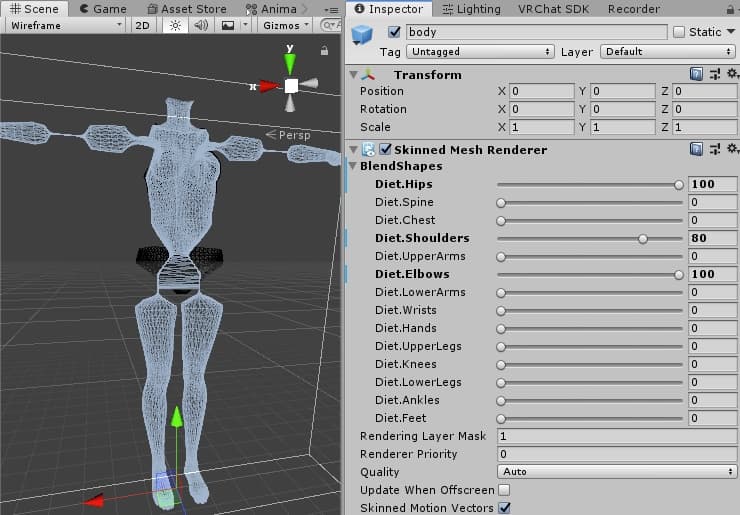
Task: Click the green Y axis gizmo cone
Action: tap(290, 62)
